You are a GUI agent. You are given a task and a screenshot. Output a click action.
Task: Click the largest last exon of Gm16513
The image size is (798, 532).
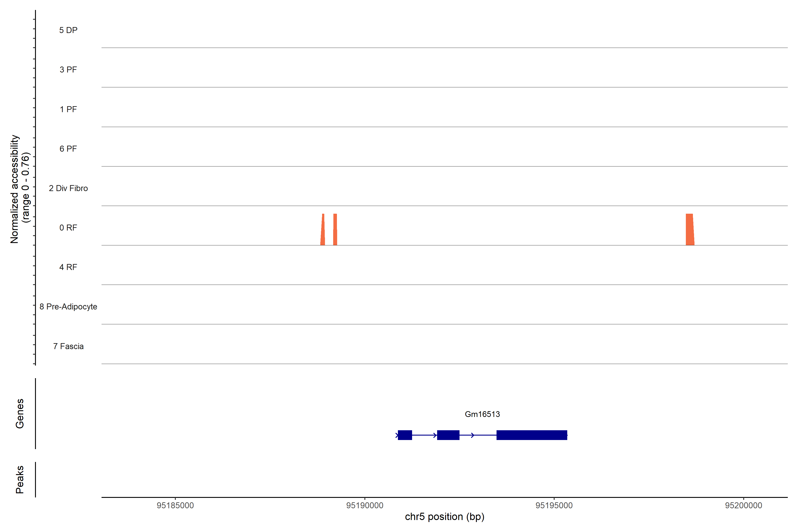point(532,435)
